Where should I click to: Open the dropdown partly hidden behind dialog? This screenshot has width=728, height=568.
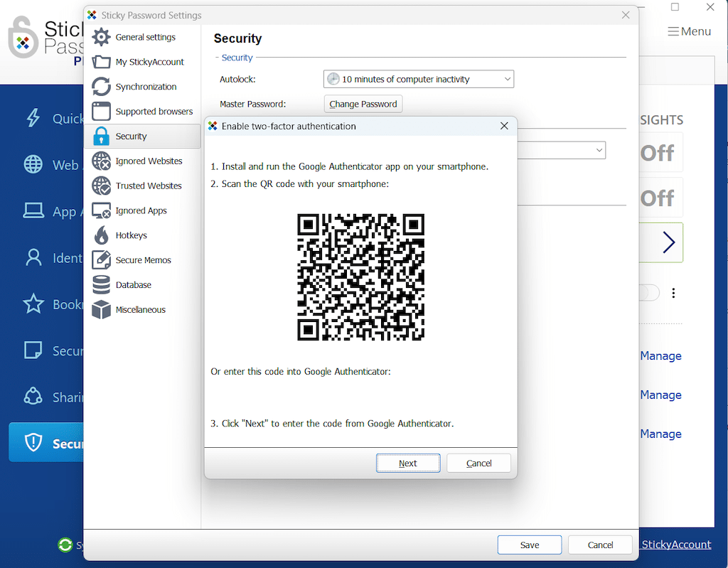click(562, 150)
